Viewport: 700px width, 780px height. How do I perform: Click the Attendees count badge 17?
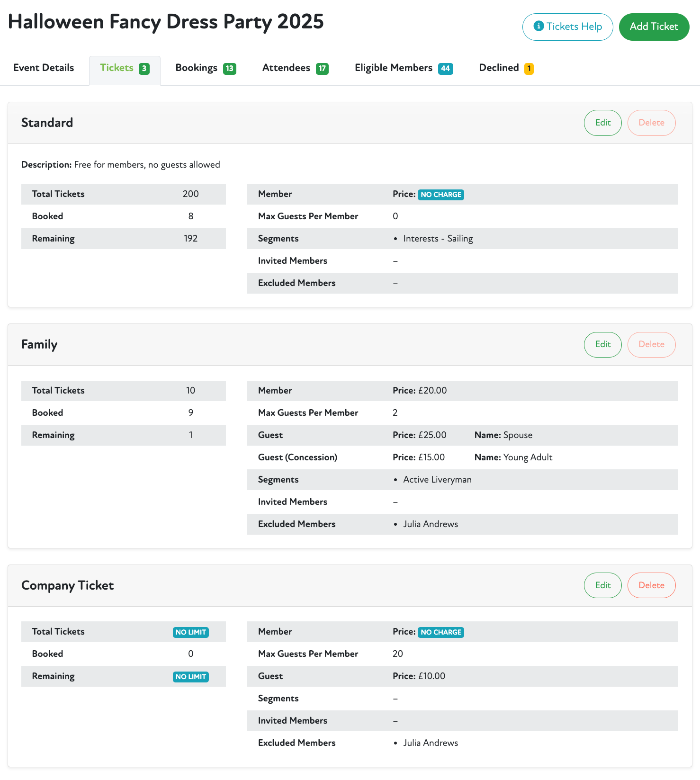click(x=322, y=69)
